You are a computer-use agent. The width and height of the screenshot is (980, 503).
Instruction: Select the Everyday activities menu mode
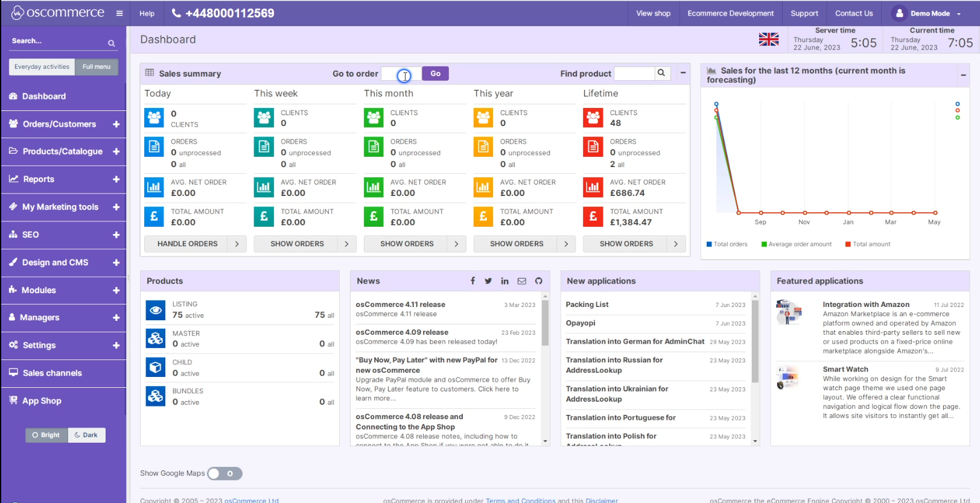pos(42,67)
